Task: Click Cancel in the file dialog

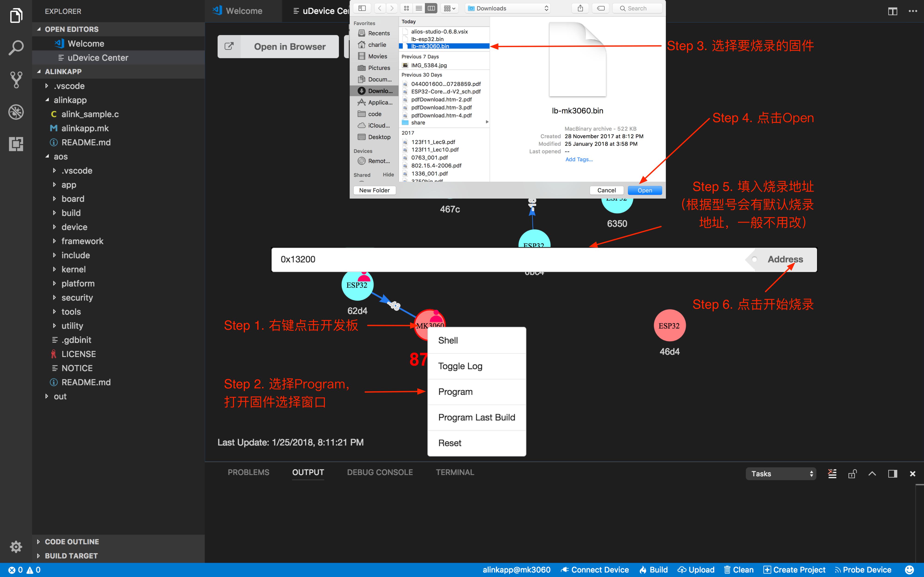Action: [606, 190]
